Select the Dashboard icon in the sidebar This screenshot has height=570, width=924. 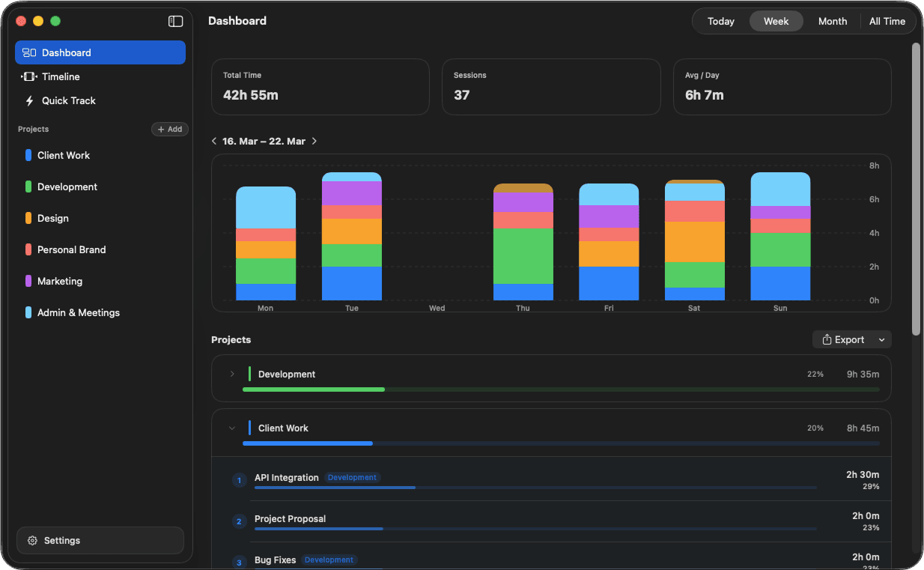[30, 52]
